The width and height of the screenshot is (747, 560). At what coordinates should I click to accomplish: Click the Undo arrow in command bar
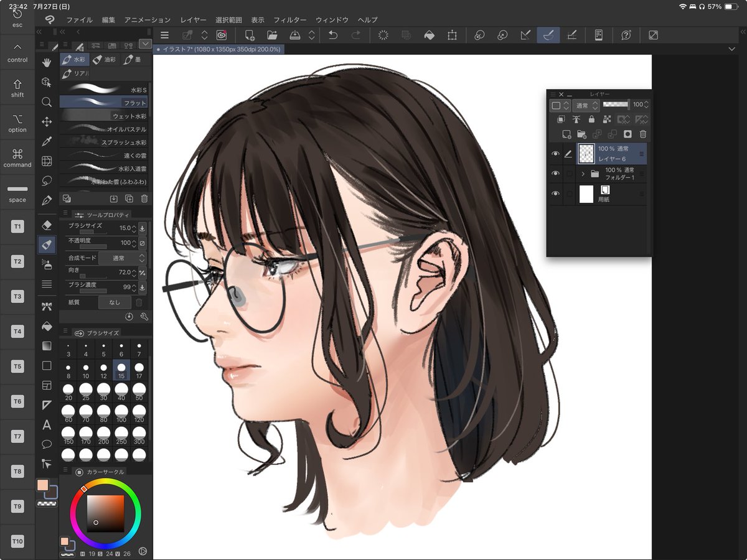click(333, 35)
